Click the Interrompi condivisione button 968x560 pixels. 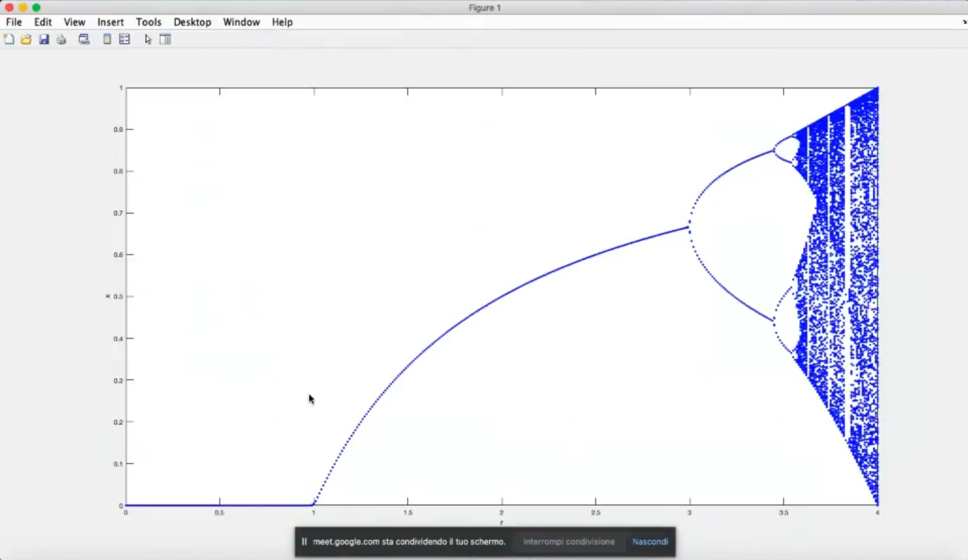point(569,542)
